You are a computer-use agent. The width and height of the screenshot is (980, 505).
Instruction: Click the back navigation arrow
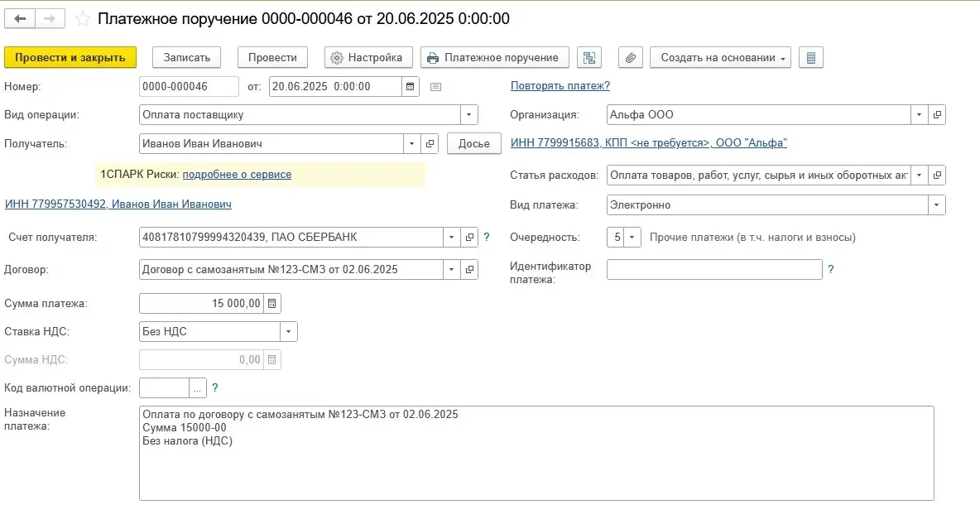point(20,18)
